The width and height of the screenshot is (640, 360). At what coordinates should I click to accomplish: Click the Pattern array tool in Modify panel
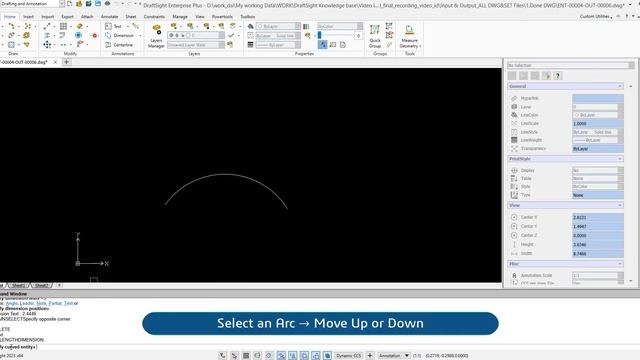(63, 26)
